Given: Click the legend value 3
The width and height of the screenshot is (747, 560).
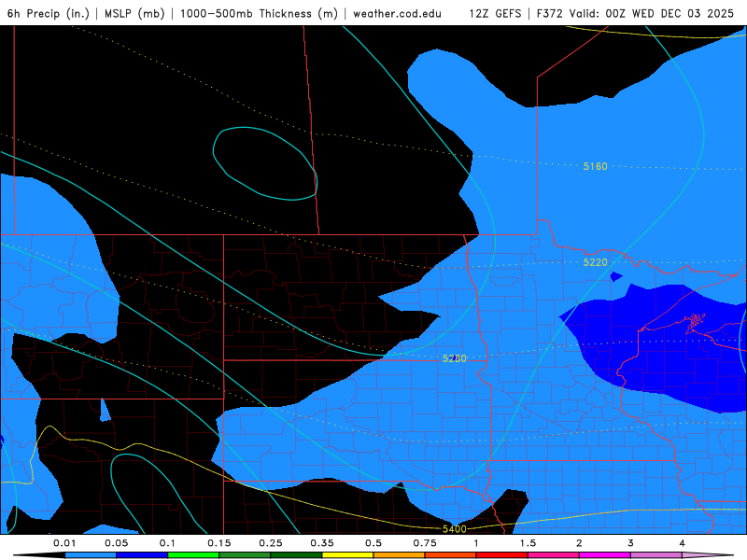Looking at the screenshot, I should pyautogui.click(x=631, y=543).
